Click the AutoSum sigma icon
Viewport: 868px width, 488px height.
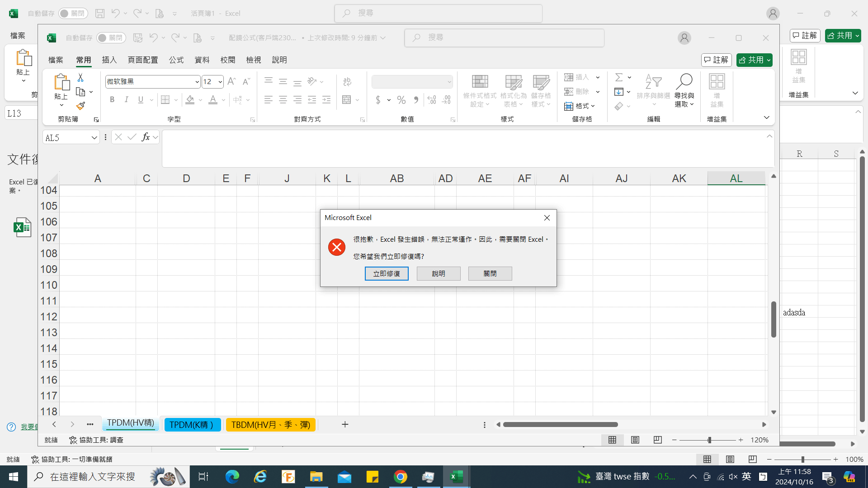(619, 77)
